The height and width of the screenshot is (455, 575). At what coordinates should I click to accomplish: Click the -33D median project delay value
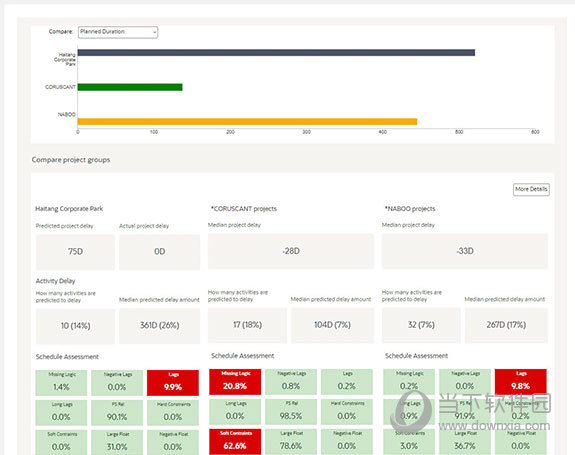pos(465,251)
